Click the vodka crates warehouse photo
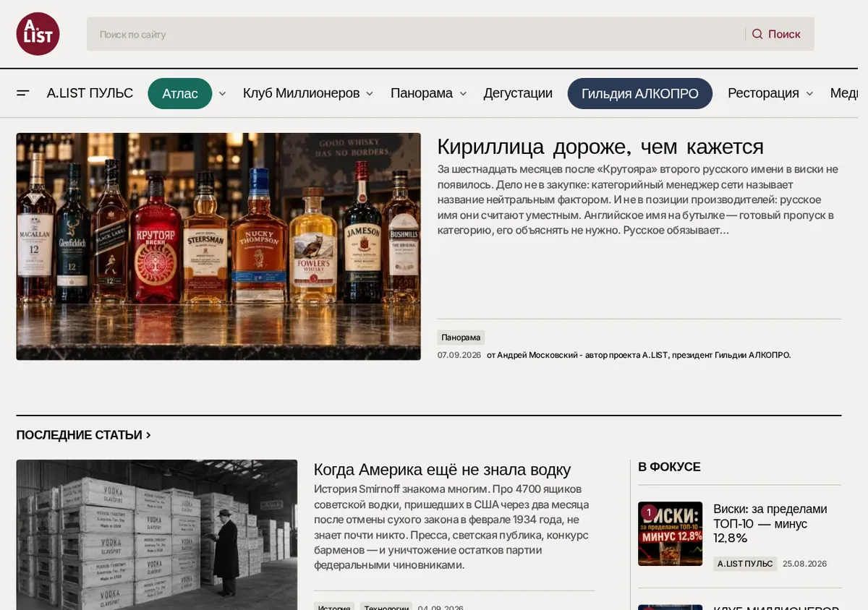The width and height of the screenshot is (868, 610). [157, 535]
